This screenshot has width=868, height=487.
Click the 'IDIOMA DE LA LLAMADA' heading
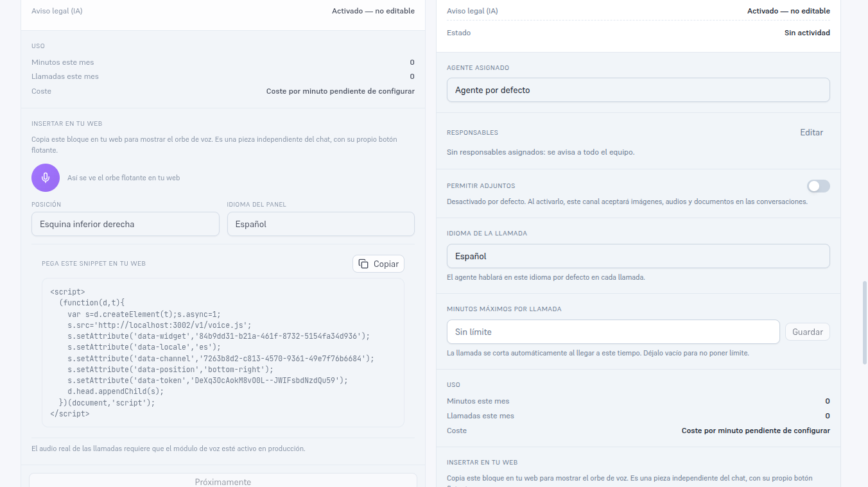pyautogui.click(x=487, y=234)
